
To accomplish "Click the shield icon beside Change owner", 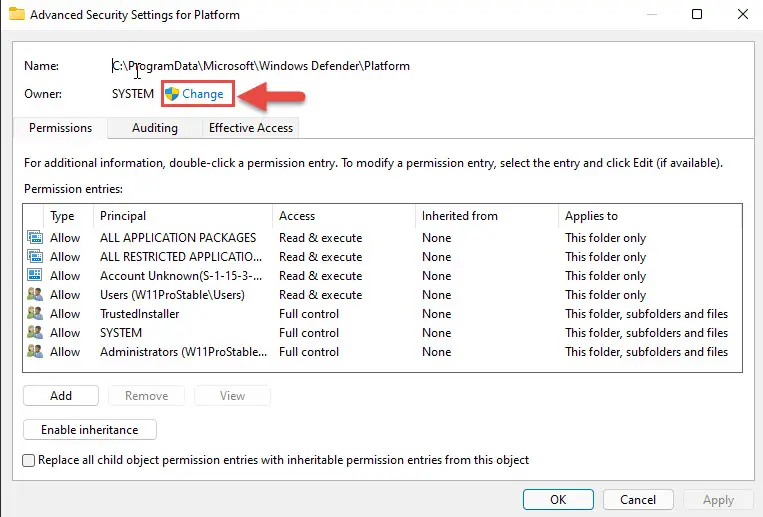I will point(172,94).
